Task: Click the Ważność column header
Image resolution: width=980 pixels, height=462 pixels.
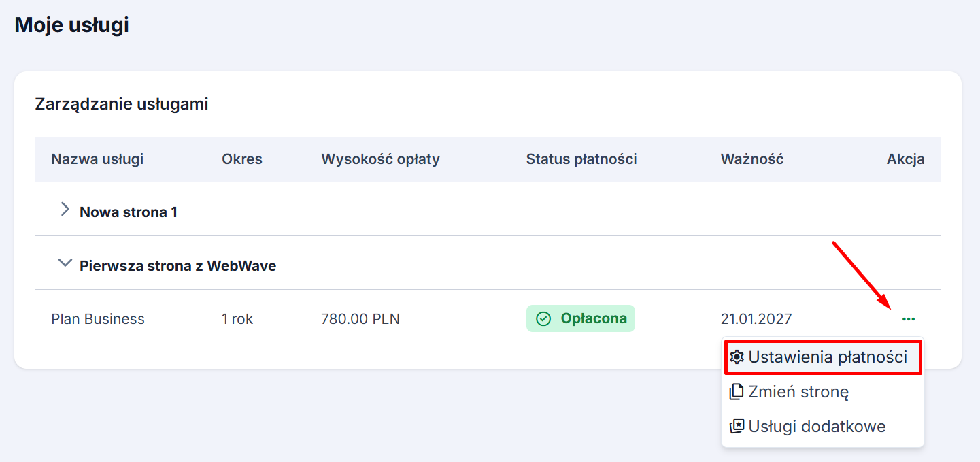Action: coord(752,159)
